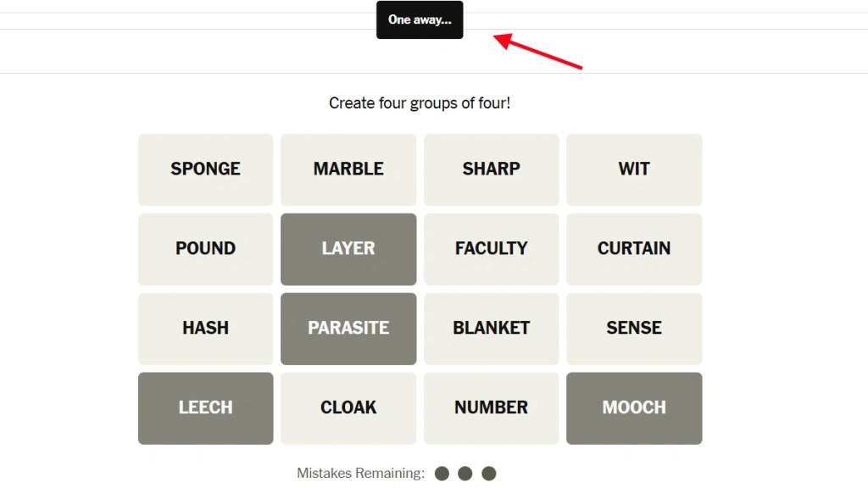Click the "Create four groups of four!" heading

click(x=420, y=103)
